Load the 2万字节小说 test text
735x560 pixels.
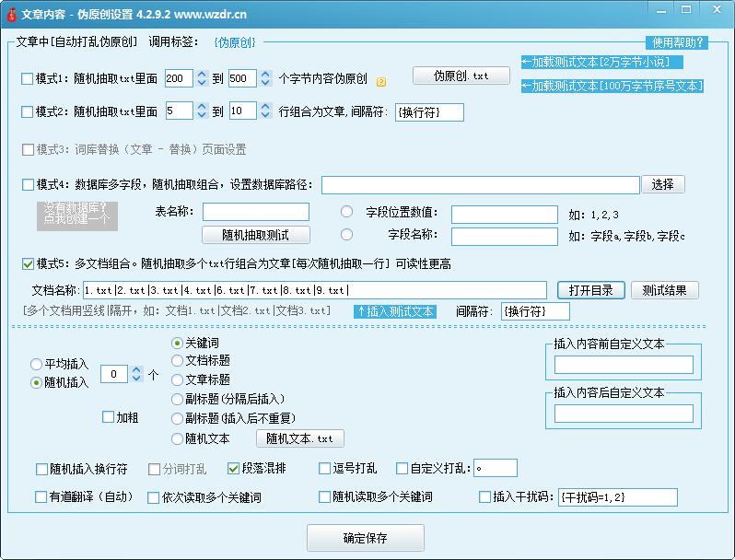[x=602, y=62]
